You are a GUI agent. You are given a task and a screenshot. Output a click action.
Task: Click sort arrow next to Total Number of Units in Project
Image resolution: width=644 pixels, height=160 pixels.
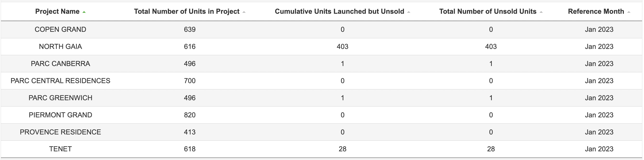[244, 12]
